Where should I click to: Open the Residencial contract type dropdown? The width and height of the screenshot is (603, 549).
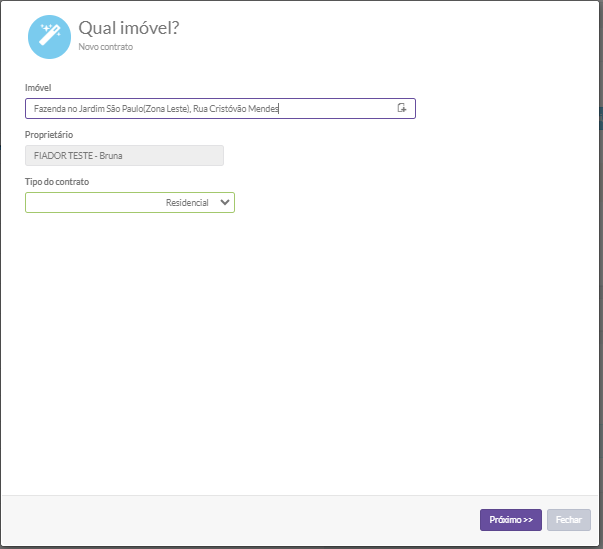(130, 202)
